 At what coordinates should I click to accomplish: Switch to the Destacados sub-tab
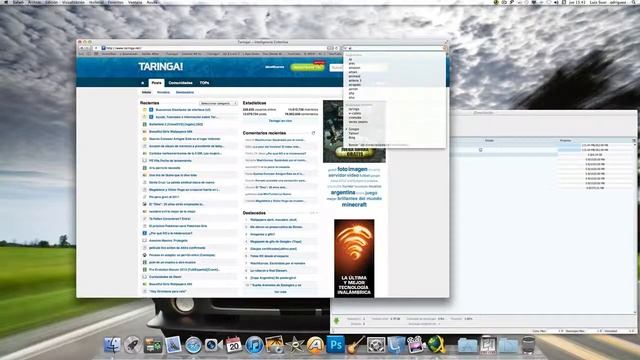tap(185, 92)
